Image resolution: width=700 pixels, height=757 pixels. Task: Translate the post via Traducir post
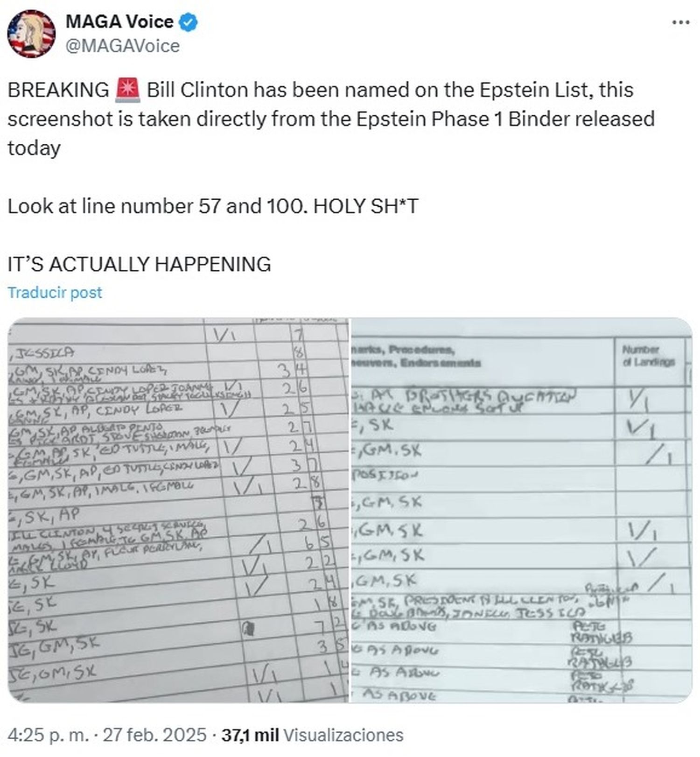55,293
